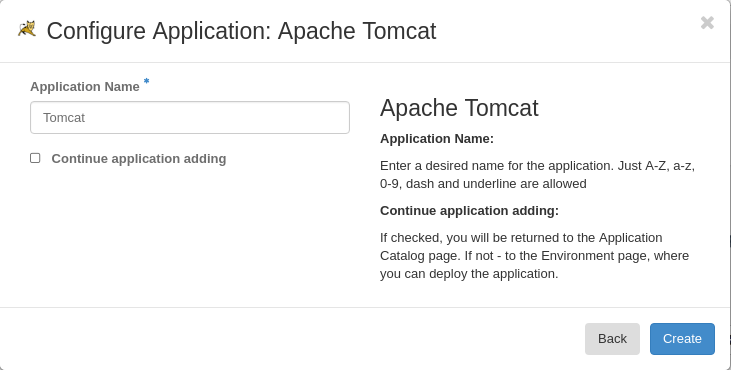Screen dimensions: 731x370
Task: Select the Apache Tomcat help heading
Action: [x=459, y=108]
